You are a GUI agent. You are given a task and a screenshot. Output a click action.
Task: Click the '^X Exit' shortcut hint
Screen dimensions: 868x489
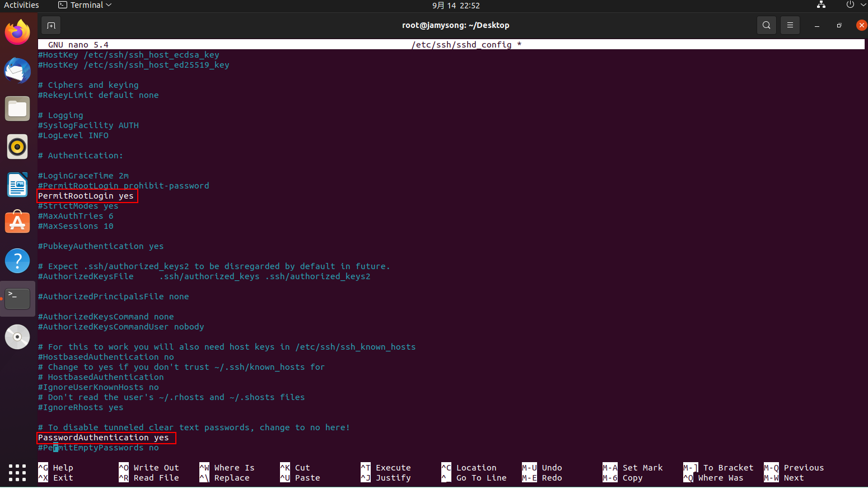click(x=55, y=478)
